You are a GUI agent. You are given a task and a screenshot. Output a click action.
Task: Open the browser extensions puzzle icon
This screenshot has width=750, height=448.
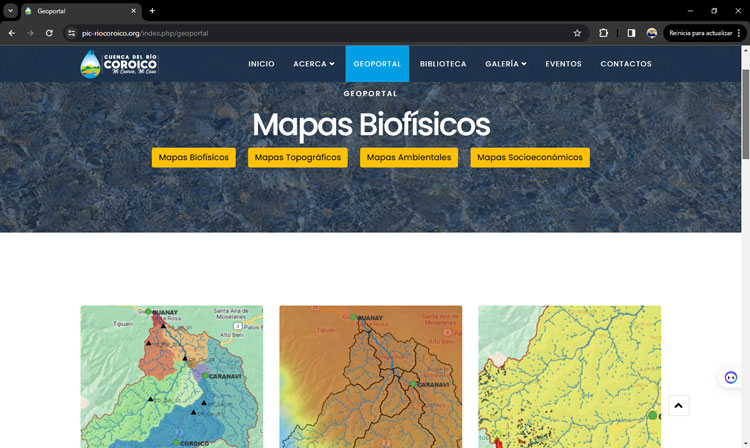(604, 33)
